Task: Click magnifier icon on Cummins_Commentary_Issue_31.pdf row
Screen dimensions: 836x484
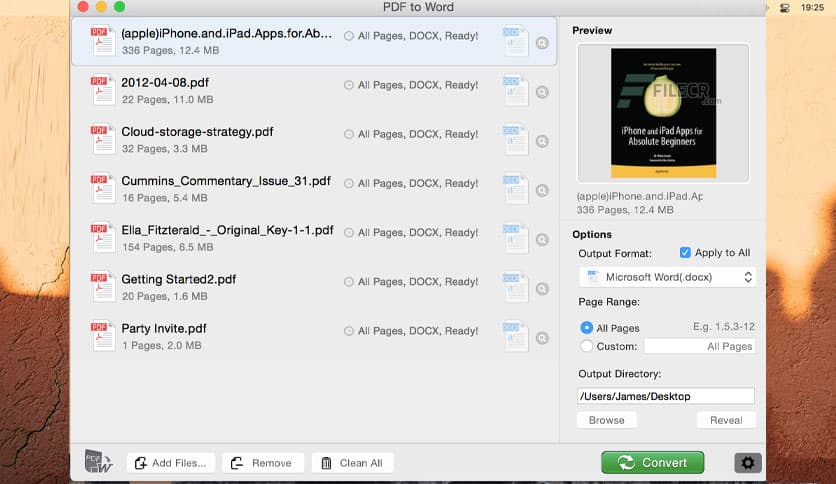Action: tap(542, 190)
